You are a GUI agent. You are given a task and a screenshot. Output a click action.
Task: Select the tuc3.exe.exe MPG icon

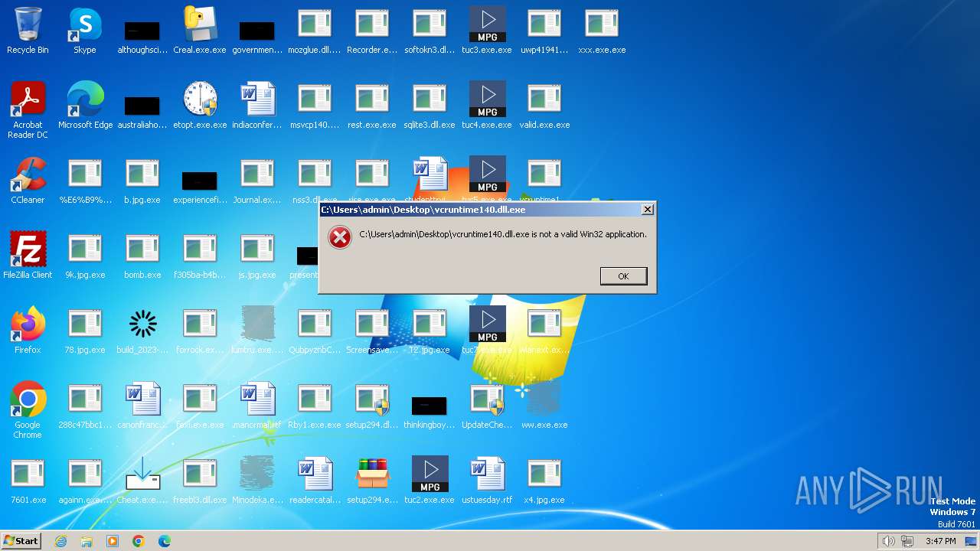pyautogui.click(x=487, y=31)
